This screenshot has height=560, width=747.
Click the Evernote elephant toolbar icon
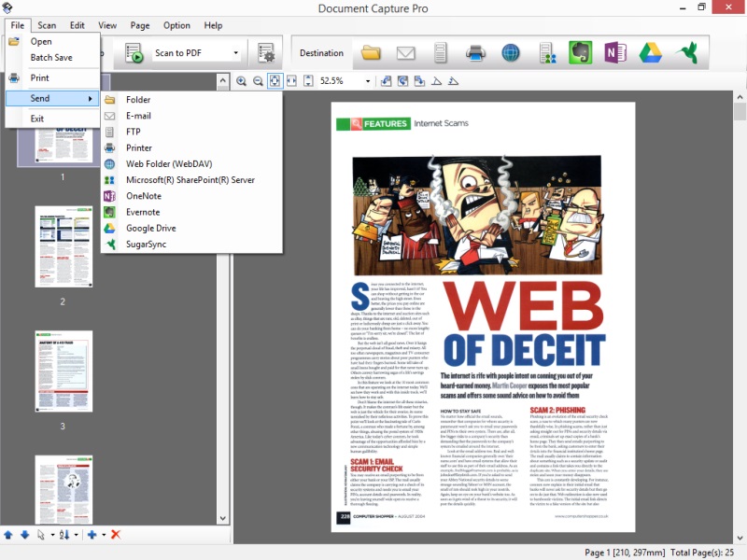coord(580,52)
